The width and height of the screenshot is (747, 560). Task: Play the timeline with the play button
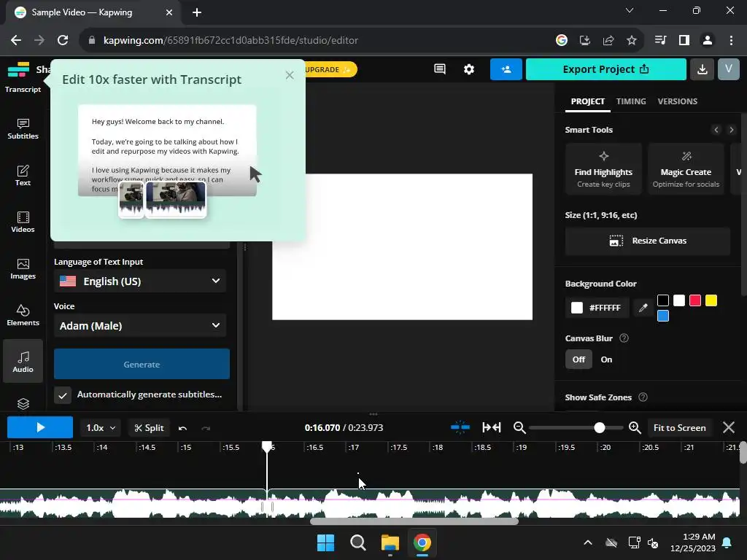pyautogui.click(x=40, y=427)
